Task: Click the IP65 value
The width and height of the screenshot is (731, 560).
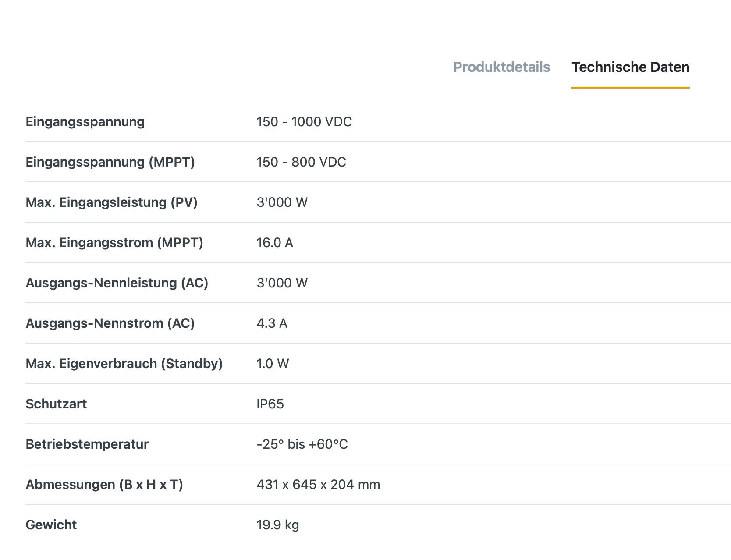Action: [270, 404]
